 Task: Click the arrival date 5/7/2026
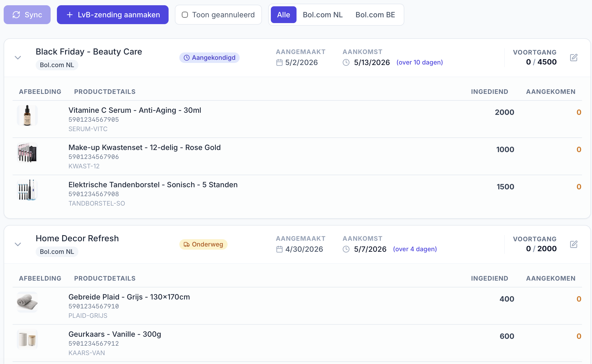tap(370, 249)
